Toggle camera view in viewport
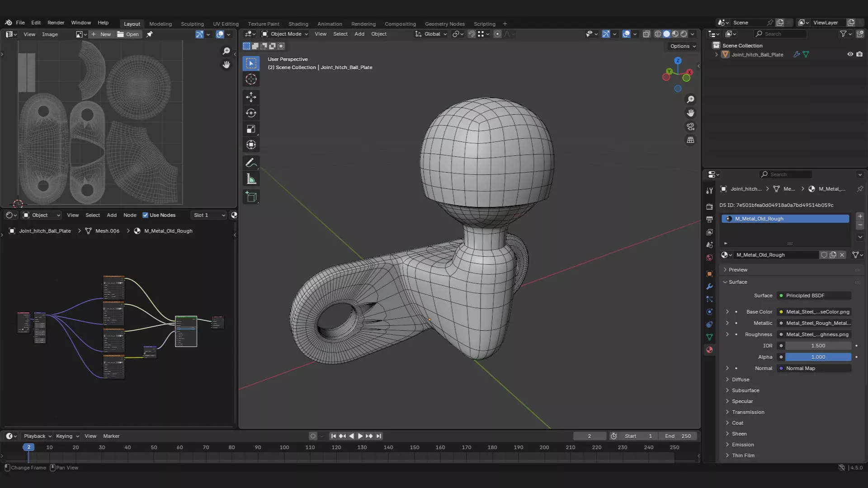The image size is (868, 488). tap(690, 127)
